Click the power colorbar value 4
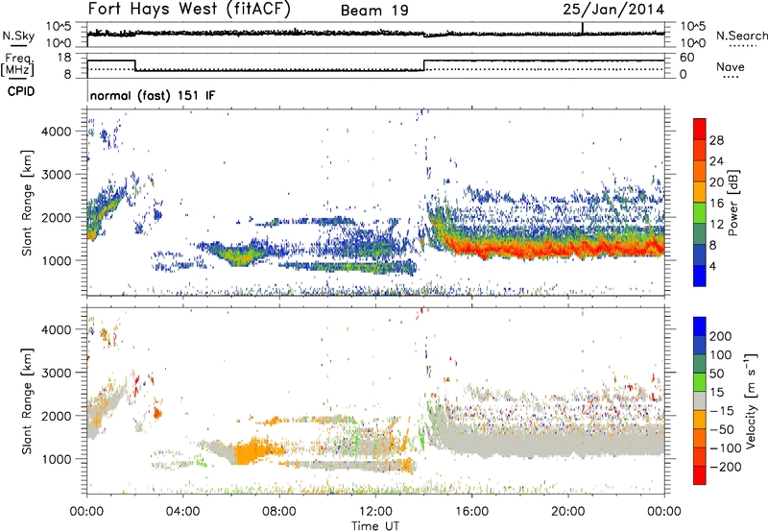Viewport: 768px width, 532px height. click(x=712, y=266)
